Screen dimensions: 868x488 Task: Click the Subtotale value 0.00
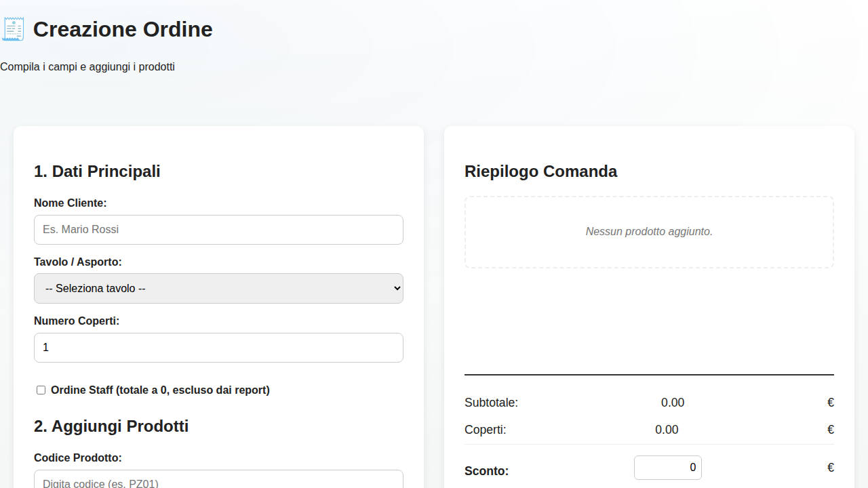click(673, 403)
